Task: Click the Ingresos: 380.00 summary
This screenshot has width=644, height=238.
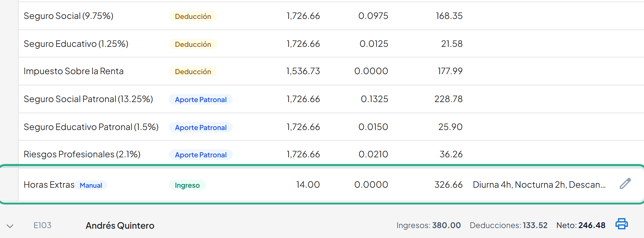Action: [429, 225]
